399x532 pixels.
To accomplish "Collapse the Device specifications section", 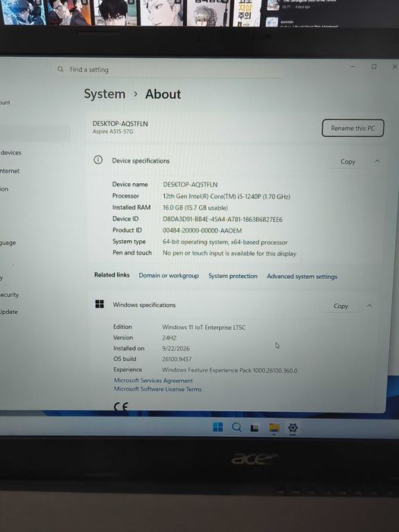I will point(377,161).
